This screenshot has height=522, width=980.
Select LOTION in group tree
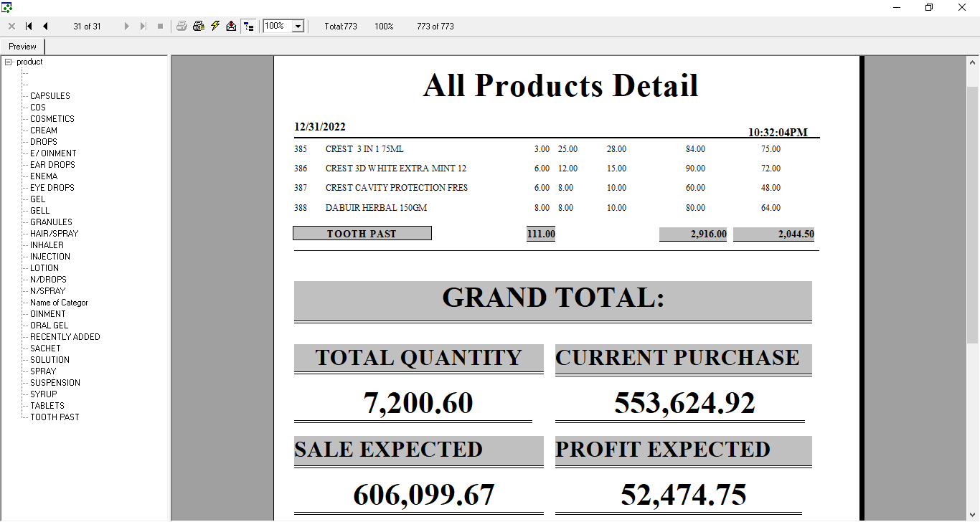[x=44, y=268]
